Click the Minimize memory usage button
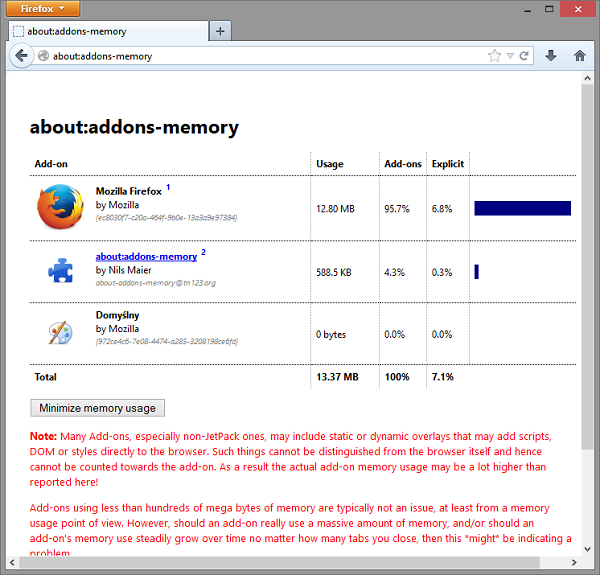 [x=98, y=408]
